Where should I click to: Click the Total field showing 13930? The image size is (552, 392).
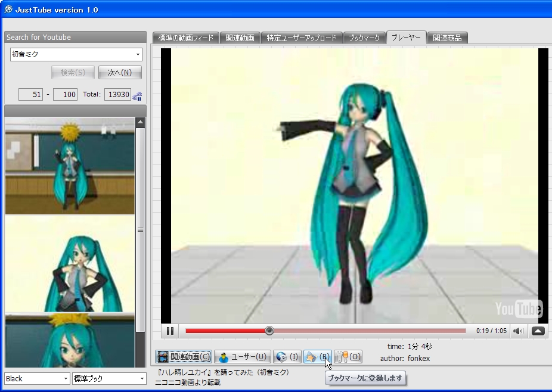[x=118, y=94]
